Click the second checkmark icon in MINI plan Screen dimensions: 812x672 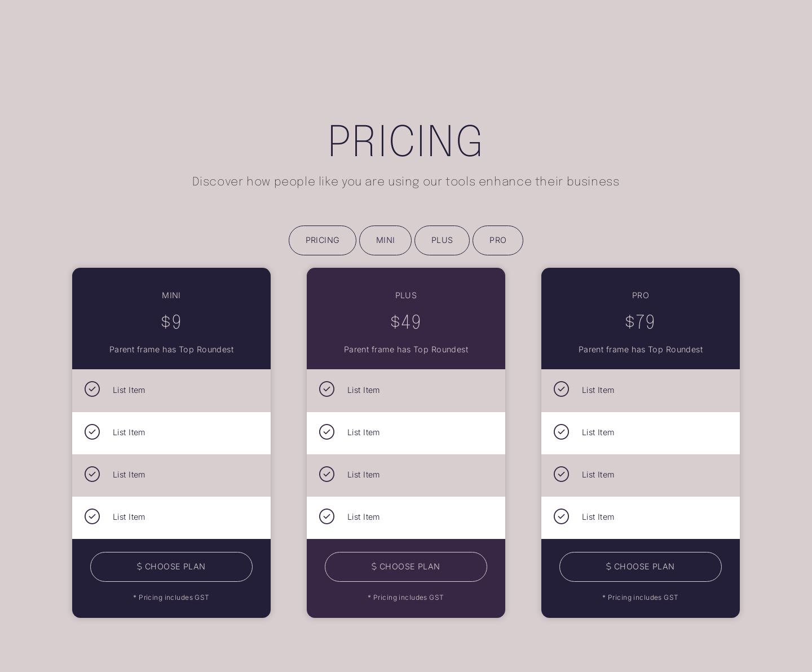click(x=92, y=432)
